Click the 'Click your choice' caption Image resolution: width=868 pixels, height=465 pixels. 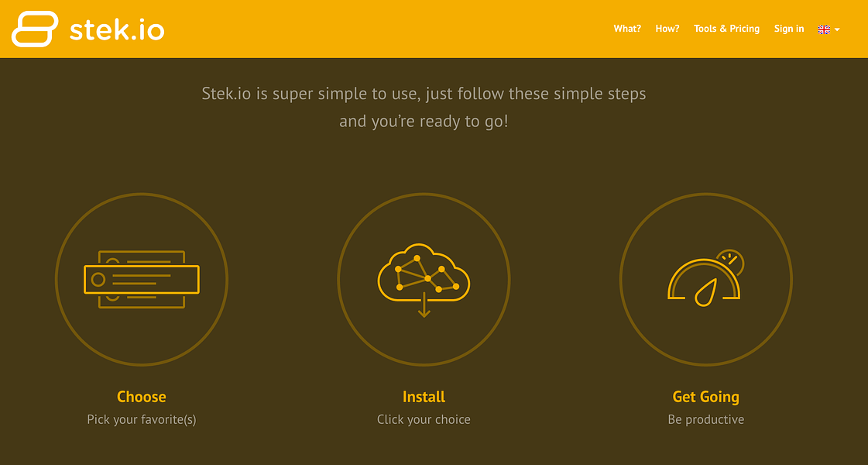coord(424,419)
